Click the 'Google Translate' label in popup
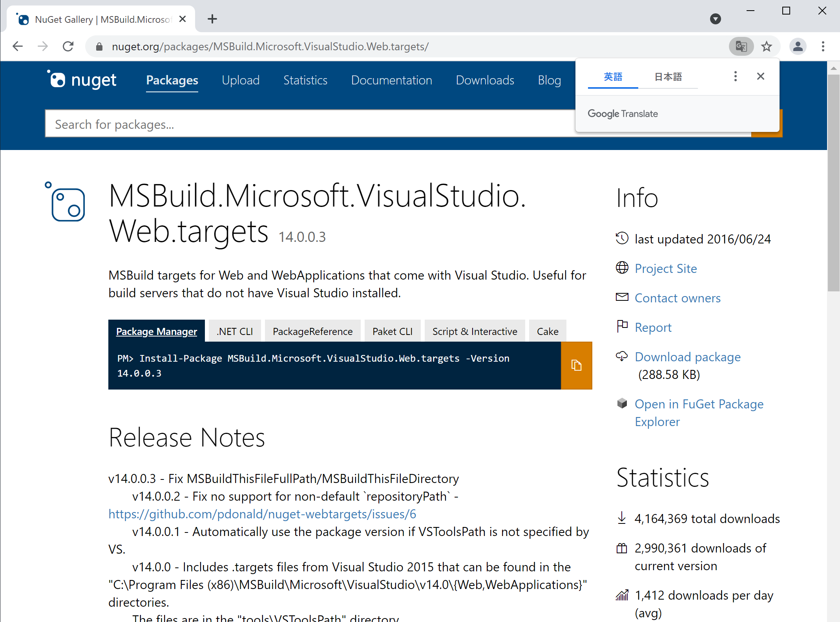The image size is (840, 622). click(623, 114)
